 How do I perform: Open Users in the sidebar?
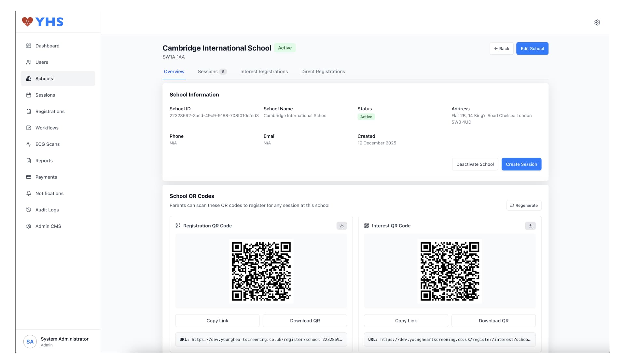[x=58, y=62]
